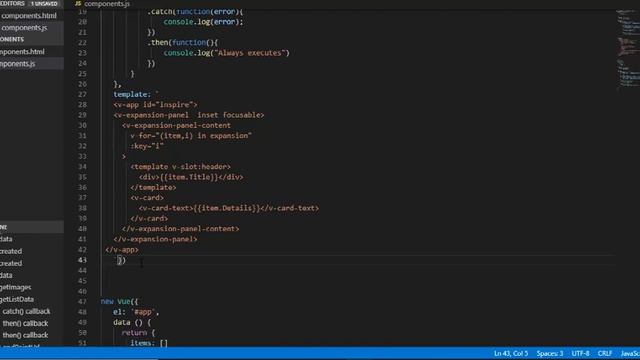Screen dimensions: 640x360
Task: Click the line number 43 gutter
Action: 82,260
